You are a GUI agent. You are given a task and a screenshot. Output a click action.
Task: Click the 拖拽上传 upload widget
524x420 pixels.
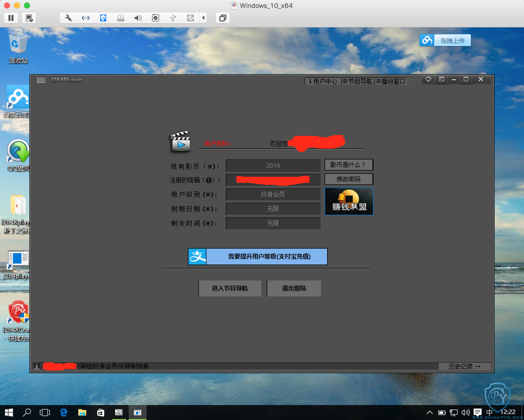point(445,40)
